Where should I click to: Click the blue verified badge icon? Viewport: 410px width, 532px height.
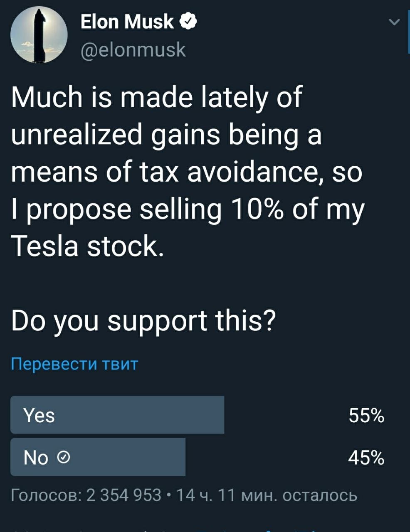click(188, 22)
